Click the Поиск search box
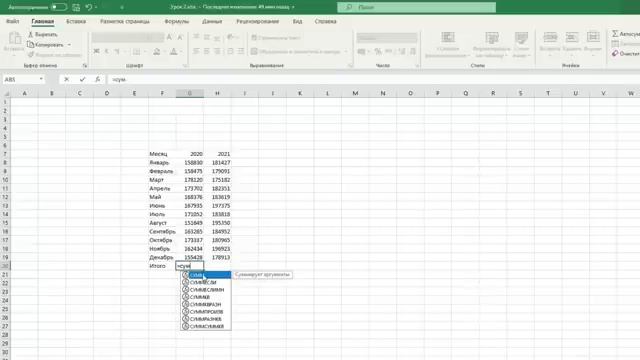640x360 pixels. click(416, 7)
